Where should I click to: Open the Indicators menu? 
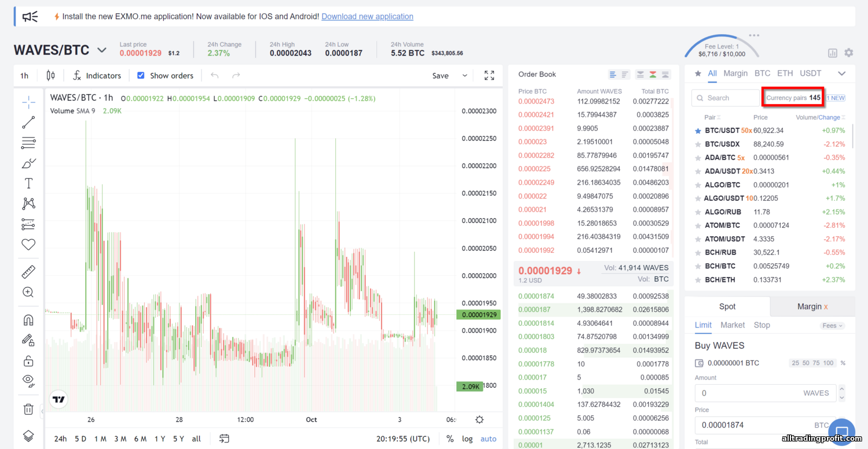[97, 76]
